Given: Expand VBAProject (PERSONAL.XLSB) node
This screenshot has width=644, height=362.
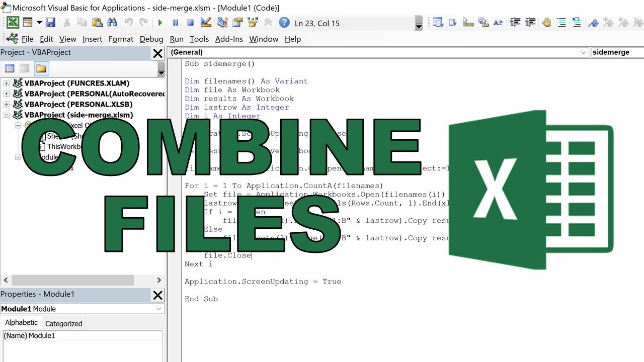Looking at the screenshot, I should tap(7, 104).
